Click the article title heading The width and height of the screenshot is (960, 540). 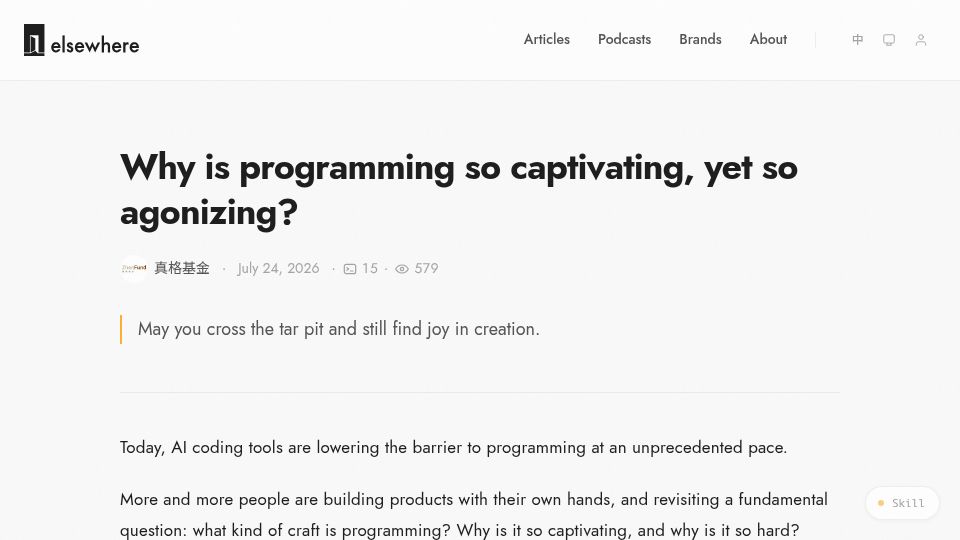tap(459, 190)
